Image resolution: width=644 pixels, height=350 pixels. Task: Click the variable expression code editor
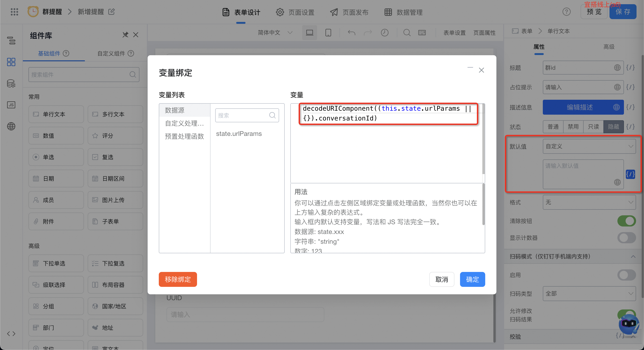388,143
